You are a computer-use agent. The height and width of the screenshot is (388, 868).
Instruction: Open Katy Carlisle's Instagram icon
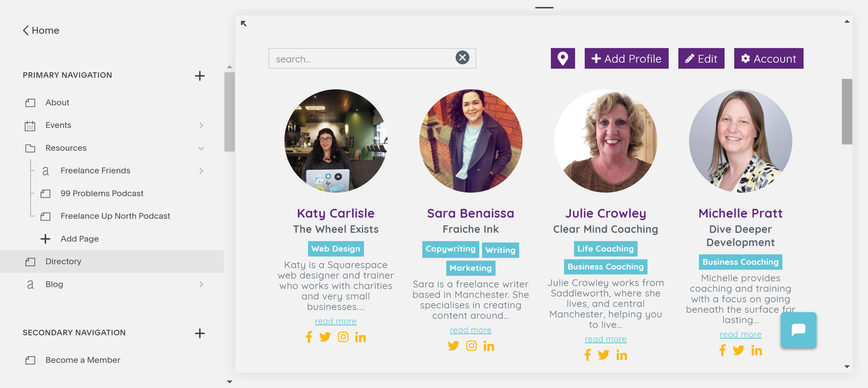(x=343, y=337)
